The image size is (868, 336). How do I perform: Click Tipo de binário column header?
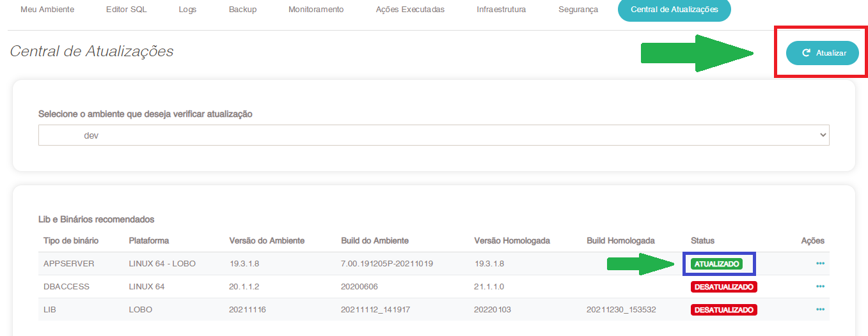click(71, 241)
